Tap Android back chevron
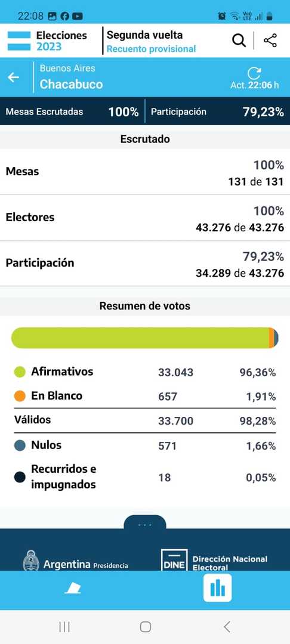 click(227, 626)
